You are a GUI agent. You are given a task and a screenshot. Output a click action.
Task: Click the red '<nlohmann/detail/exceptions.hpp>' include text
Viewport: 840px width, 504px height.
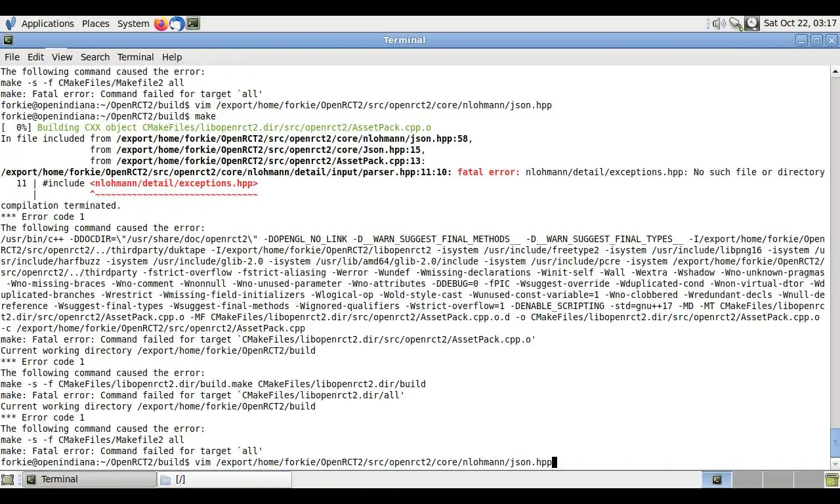174,183
